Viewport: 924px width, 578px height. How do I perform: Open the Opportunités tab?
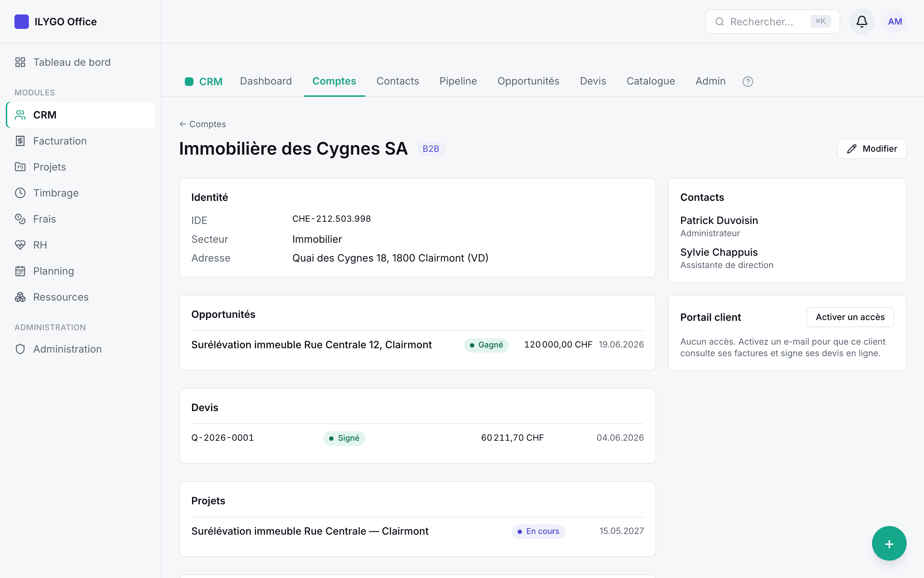(528, 81)
